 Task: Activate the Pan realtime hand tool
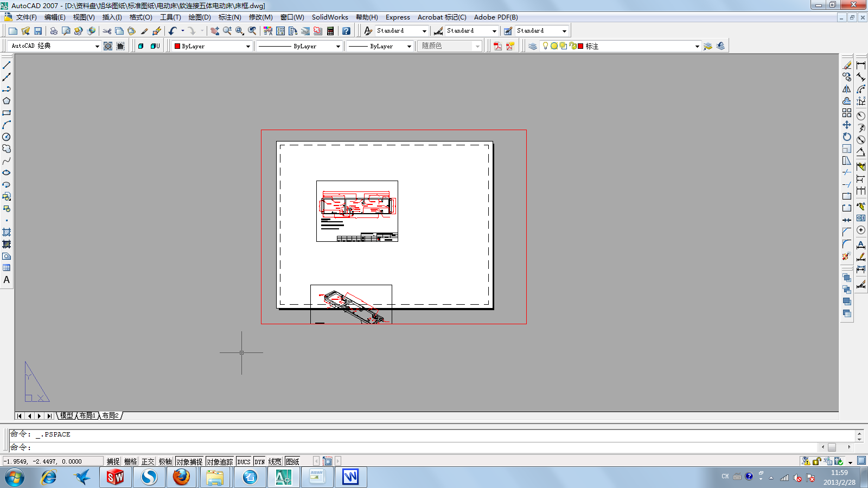point(215,31)
